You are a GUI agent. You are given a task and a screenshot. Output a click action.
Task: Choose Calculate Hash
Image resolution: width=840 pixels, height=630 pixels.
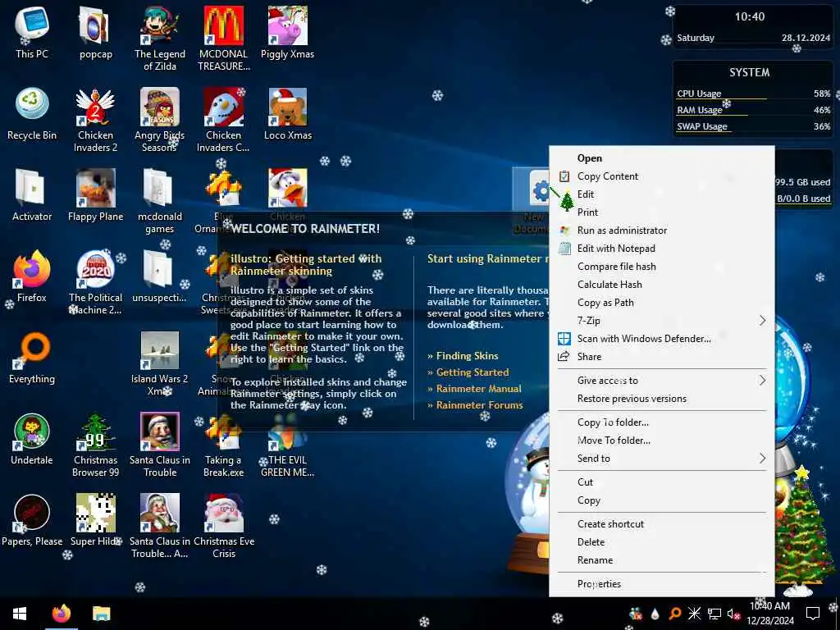662,285
